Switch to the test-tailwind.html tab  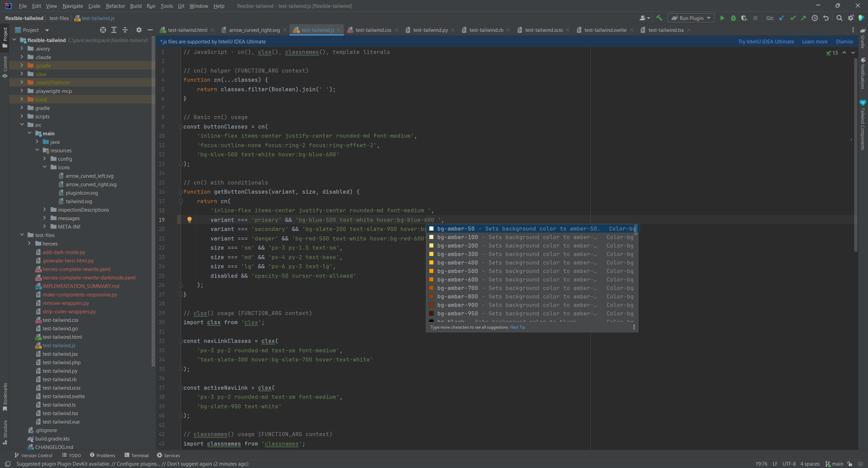[187, 30]
